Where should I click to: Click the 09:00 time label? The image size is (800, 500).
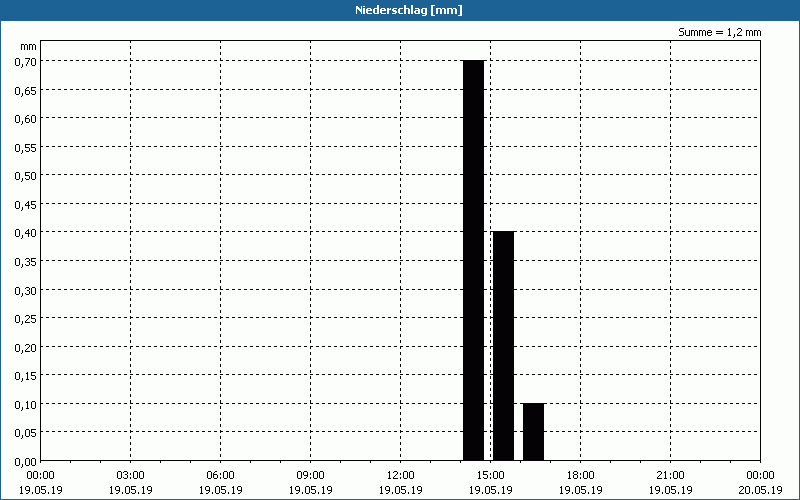tap(311, 475)
